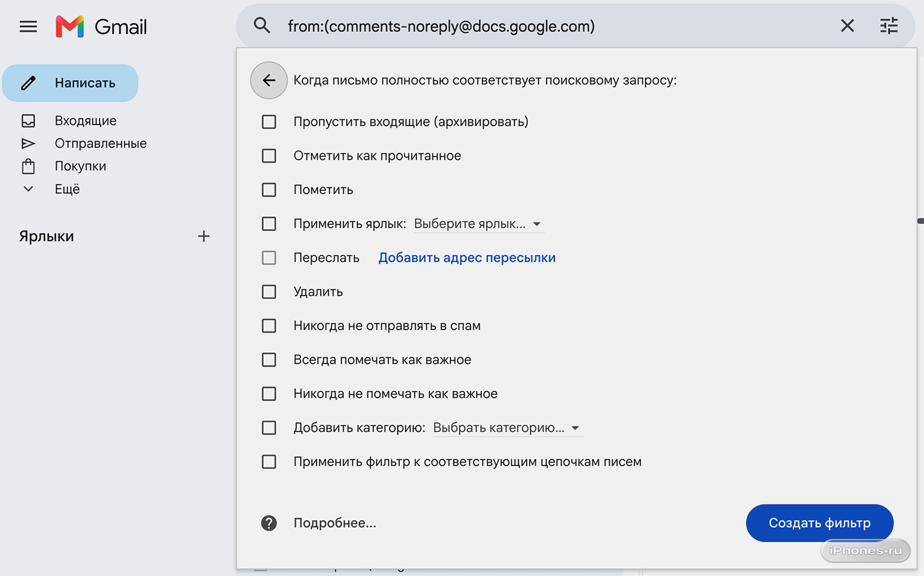Click the Gmail logo
The width and height of the screenshot is (924, 576).
[102, 26]
